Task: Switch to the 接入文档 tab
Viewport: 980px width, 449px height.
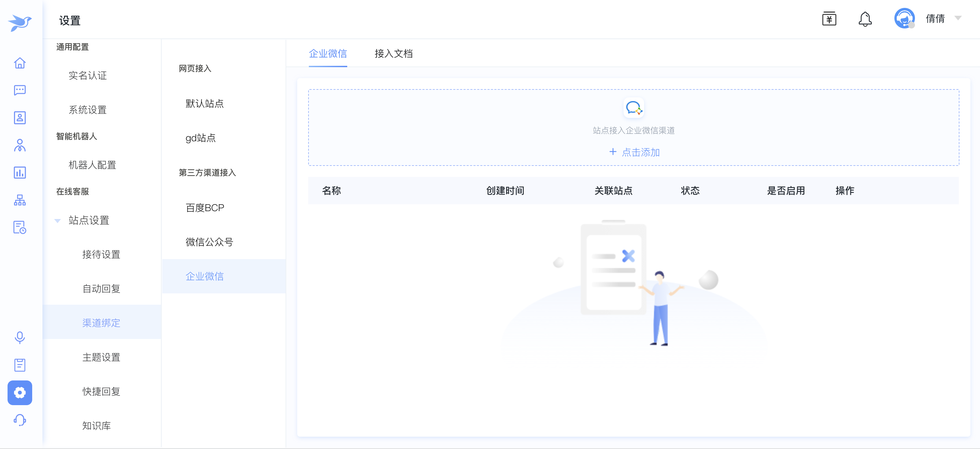Action: point(393,54)
